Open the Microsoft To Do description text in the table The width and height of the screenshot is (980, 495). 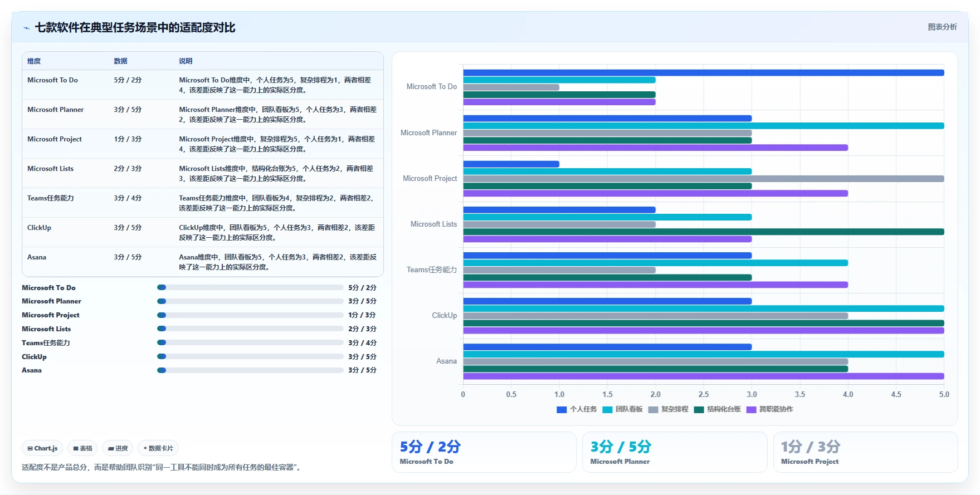[x=275, y=85]
